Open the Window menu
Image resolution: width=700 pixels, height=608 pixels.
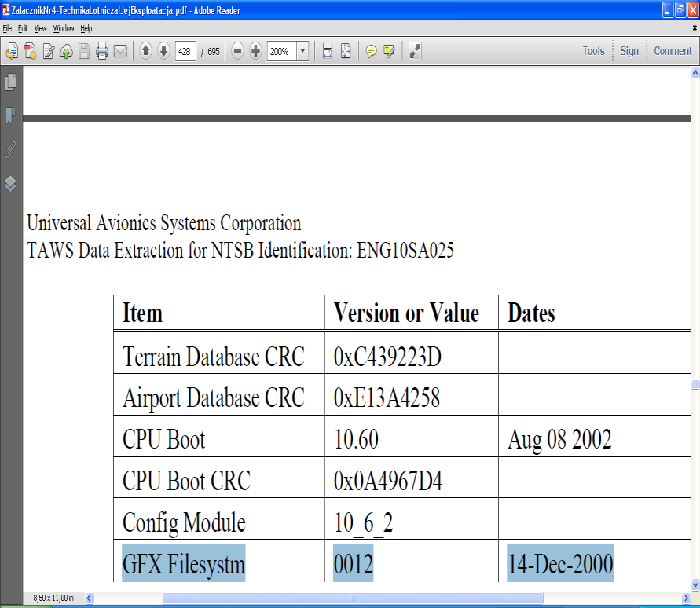coord(64,28)
